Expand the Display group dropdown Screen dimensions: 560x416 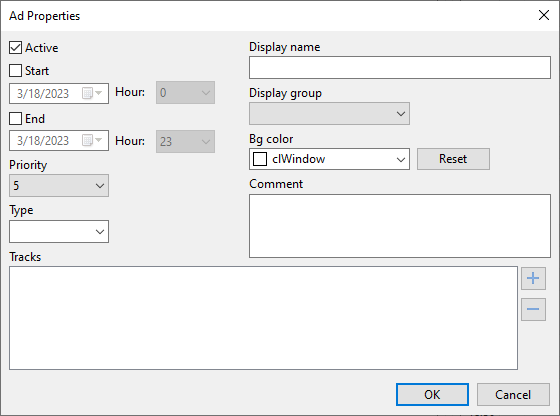(329, 114)
